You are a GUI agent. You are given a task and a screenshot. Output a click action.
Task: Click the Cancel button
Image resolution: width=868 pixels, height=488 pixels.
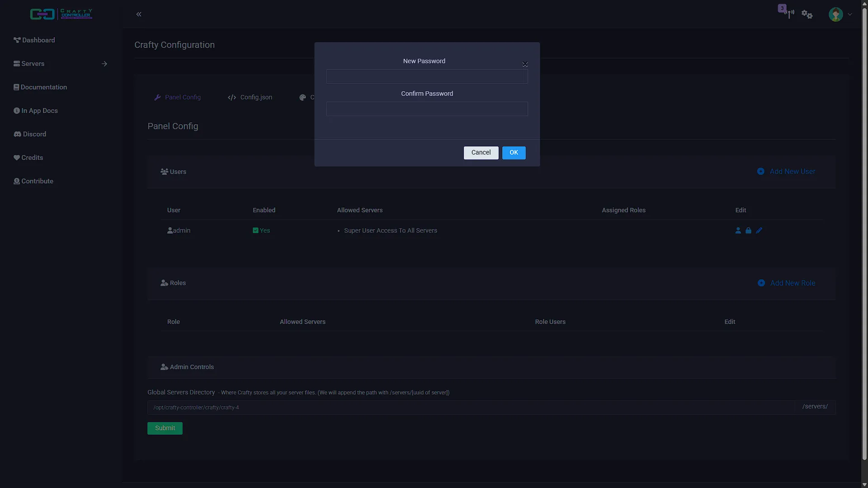tap(481, 153)
